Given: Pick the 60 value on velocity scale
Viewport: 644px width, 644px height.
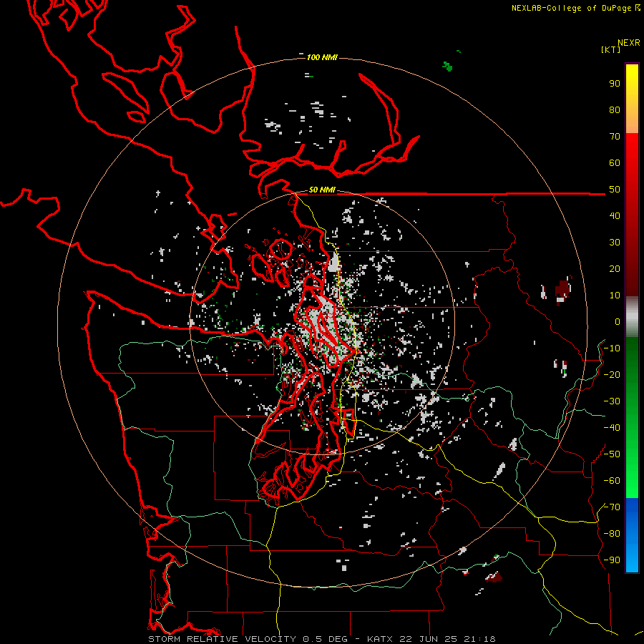Looking at the screenshot, I should coord(615,162).
